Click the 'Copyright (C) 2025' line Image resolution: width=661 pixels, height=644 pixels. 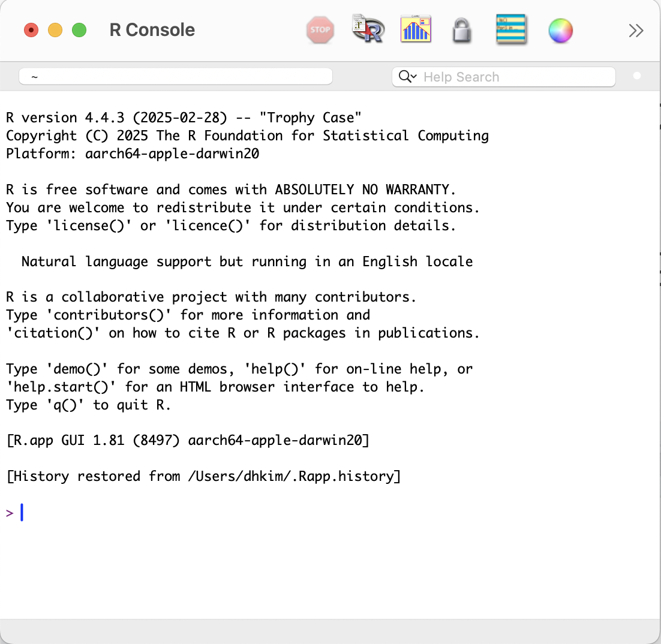(248, 136)
